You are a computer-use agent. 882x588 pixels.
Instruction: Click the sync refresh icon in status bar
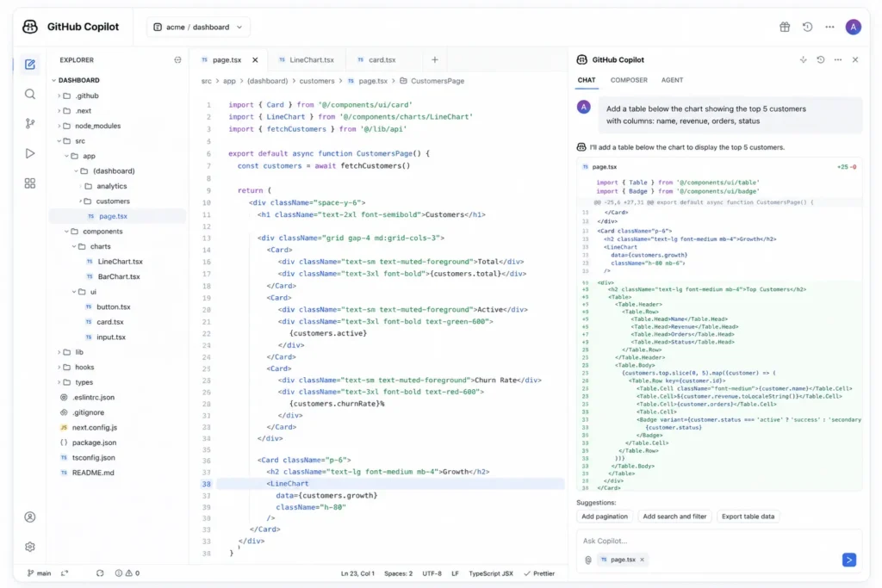100,573
